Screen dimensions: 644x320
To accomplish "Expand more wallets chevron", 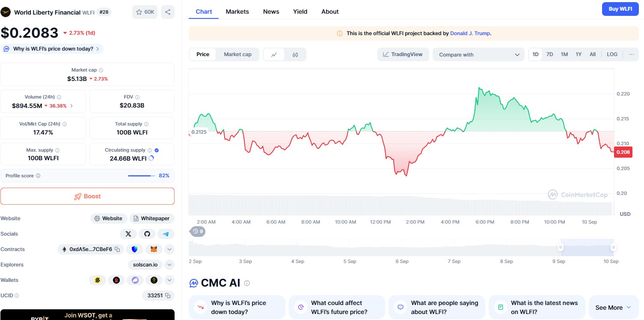I will 169,280.
